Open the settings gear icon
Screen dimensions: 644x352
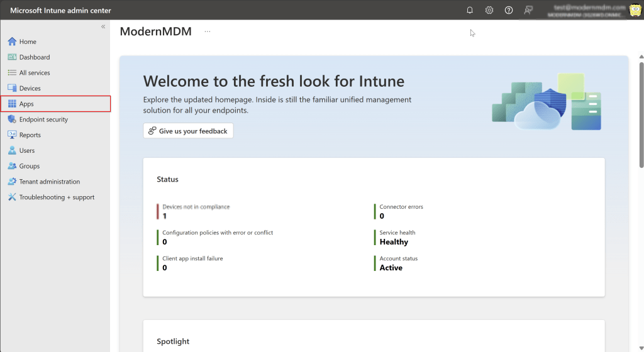pos(489,10)
